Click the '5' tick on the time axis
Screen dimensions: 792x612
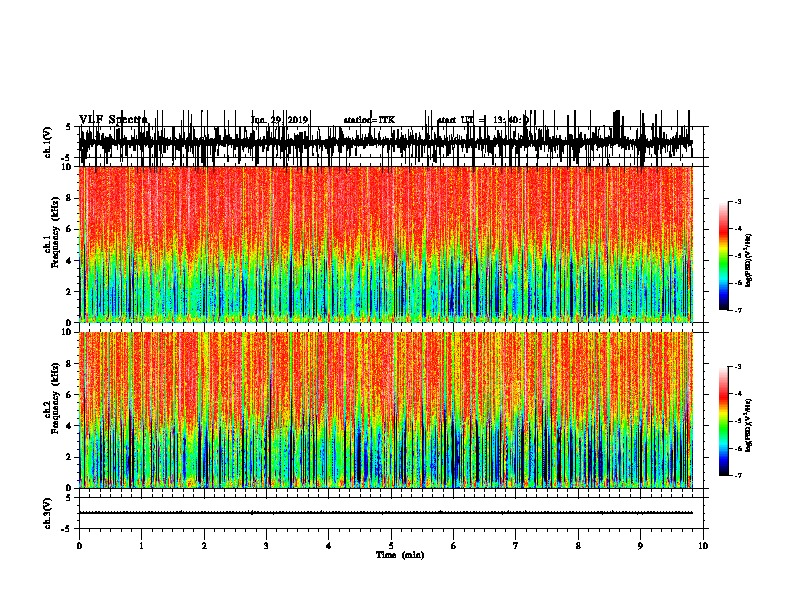pos(391,546)
